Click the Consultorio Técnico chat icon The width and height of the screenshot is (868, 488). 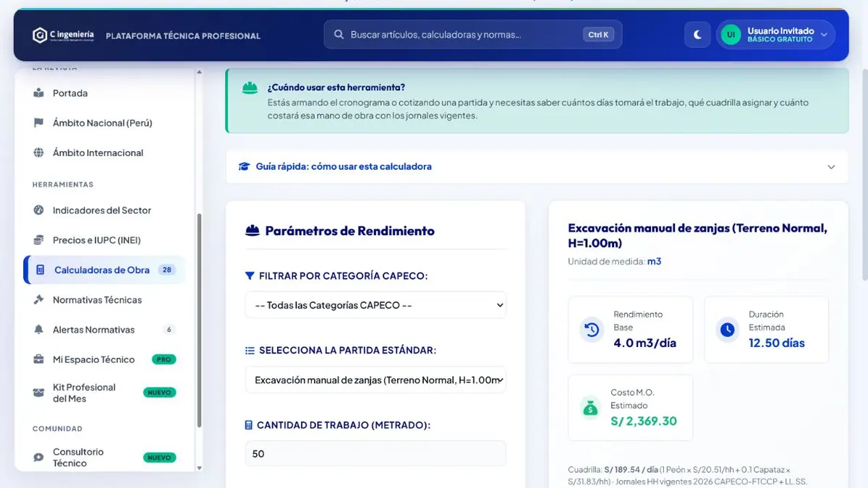point(39,458)
